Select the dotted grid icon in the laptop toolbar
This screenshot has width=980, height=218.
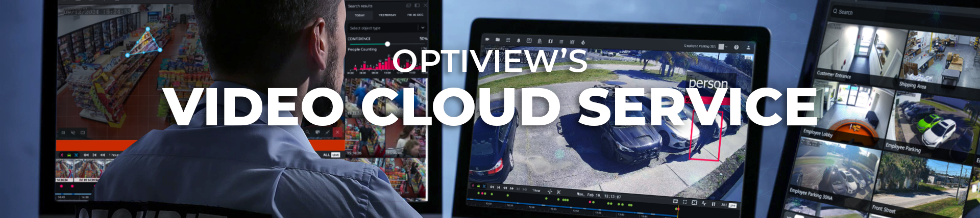click(x=508, y=40)
